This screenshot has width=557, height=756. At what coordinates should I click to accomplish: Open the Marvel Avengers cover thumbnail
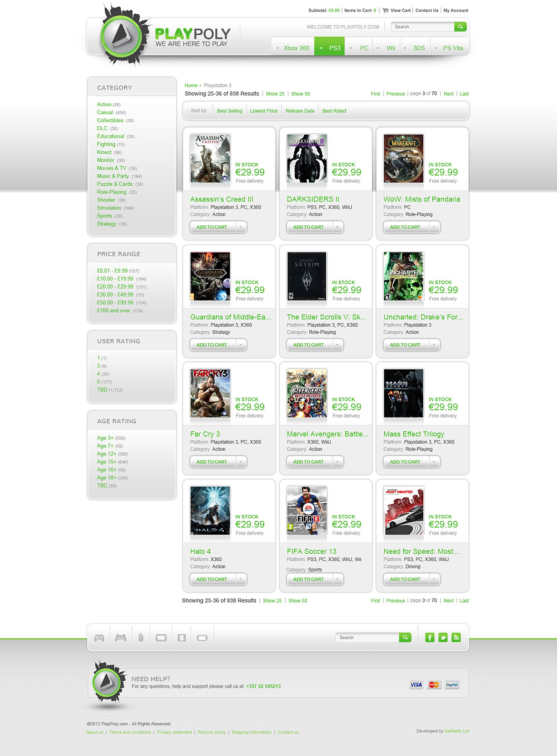click(x=307, y=393)
